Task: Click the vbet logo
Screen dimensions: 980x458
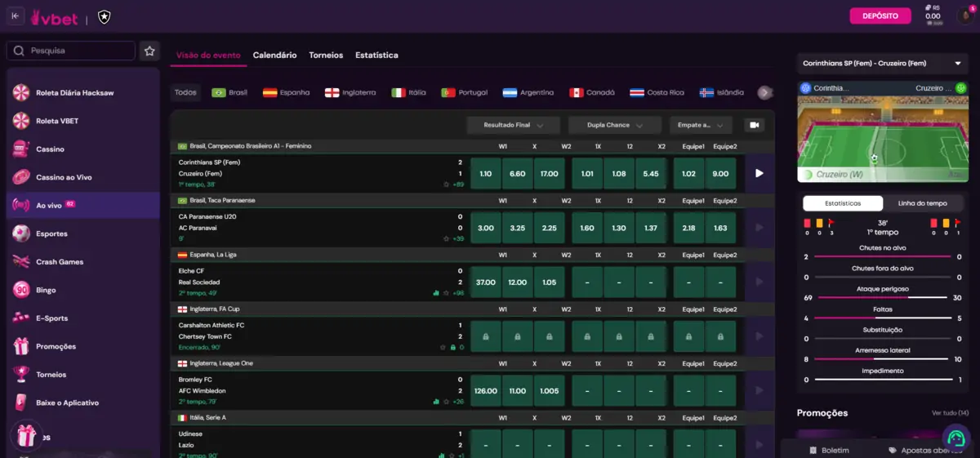Action: (55, 16)
